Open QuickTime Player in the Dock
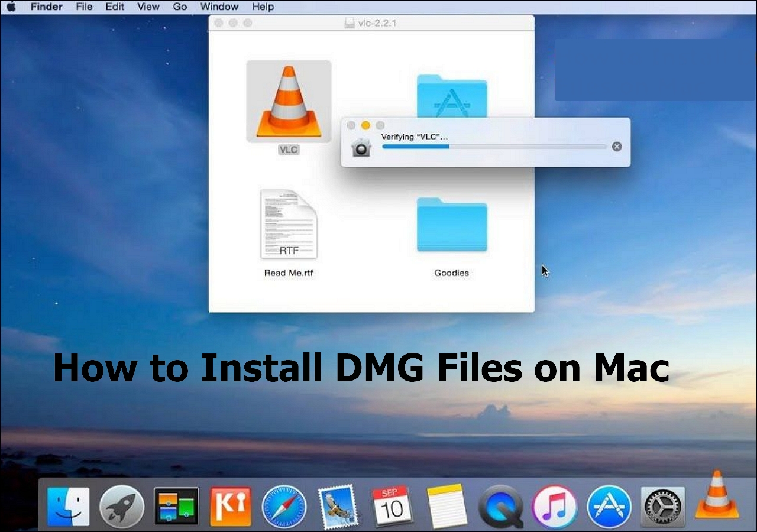757x532 pixels. [500, 507]
